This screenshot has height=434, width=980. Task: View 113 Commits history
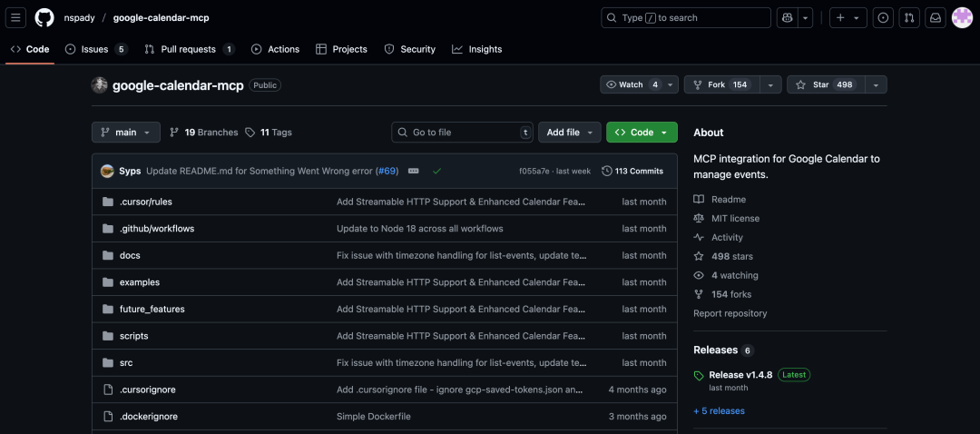632,171
